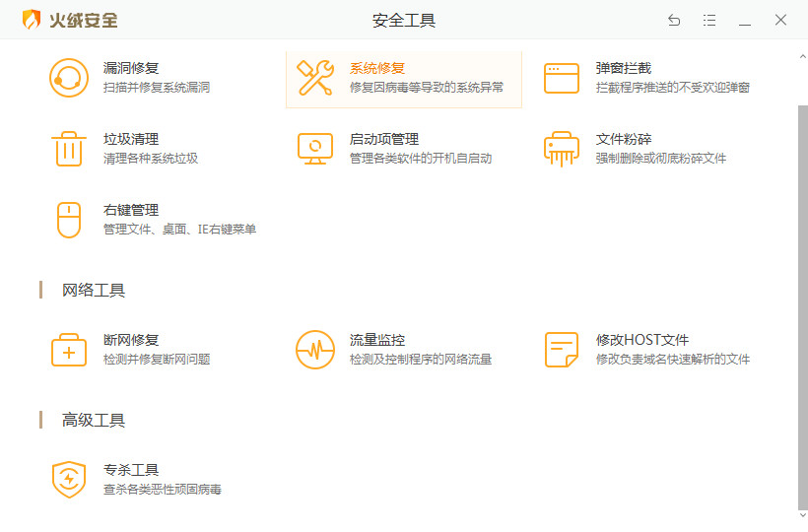Close the 安全工具 window
The height and width of the screenshot is (532, 808).
[x=780, y=20]
